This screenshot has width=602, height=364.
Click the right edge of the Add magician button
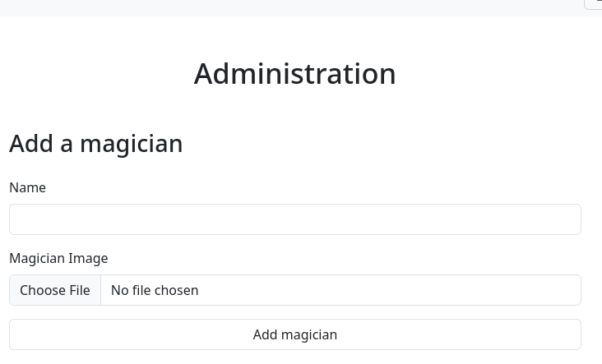[567, 334]
